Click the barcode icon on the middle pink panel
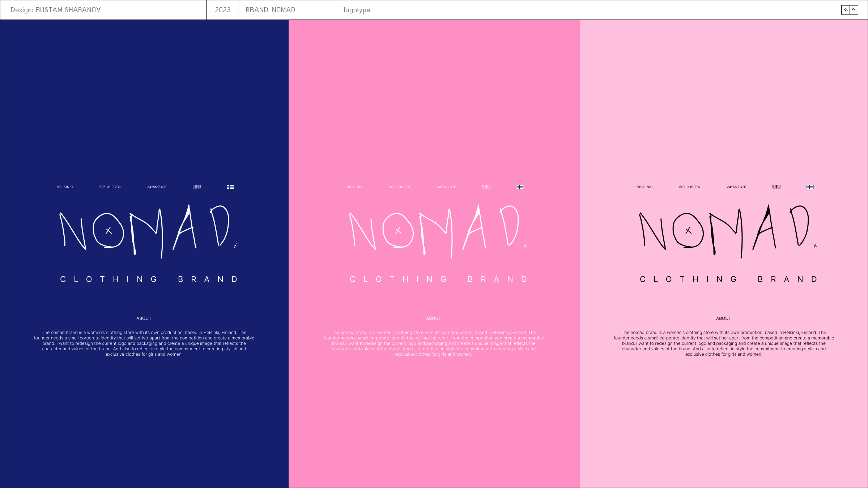This screenshot has width=868, height=488. point(487,187)
